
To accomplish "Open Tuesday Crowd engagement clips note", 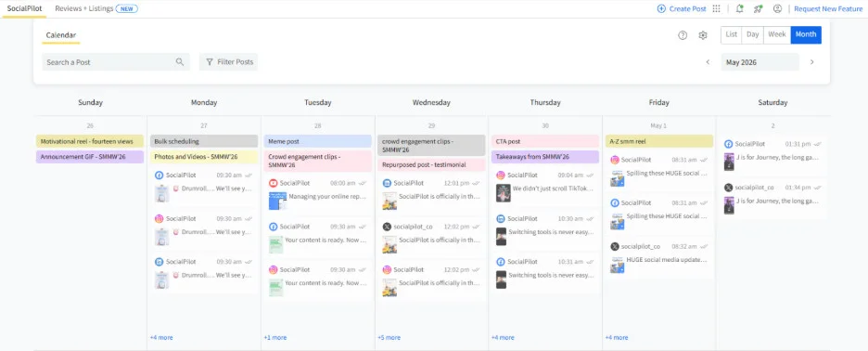I will coord(318,161).
